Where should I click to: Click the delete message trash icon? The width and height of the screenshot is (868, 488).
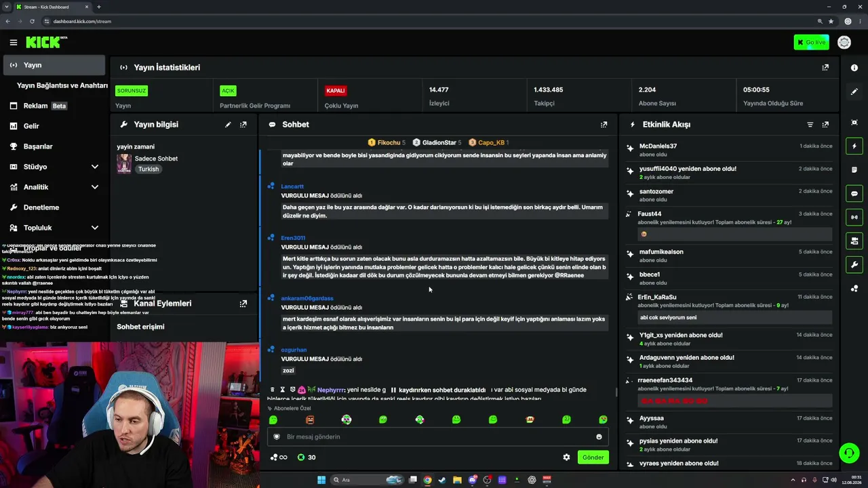273,390
